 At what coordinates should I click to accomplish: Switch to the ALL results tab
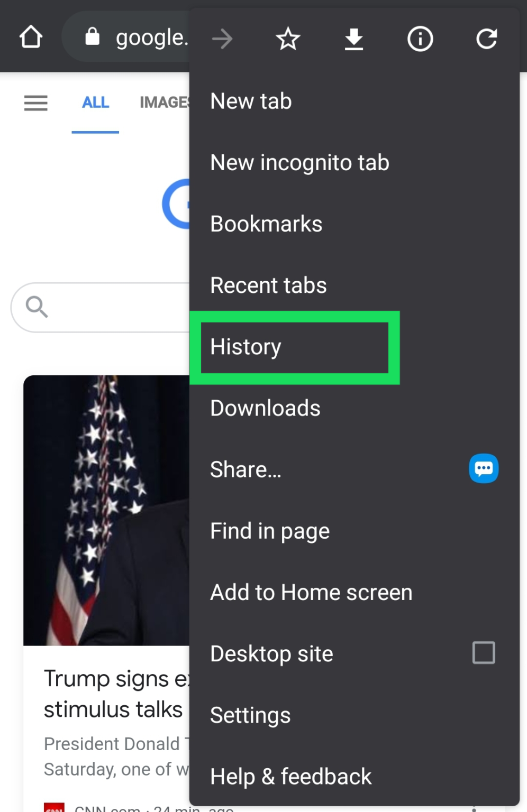coord(95,103)
